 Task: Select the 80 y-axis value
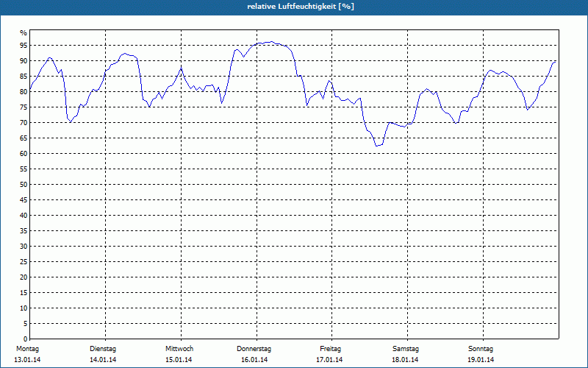(24, 91)
